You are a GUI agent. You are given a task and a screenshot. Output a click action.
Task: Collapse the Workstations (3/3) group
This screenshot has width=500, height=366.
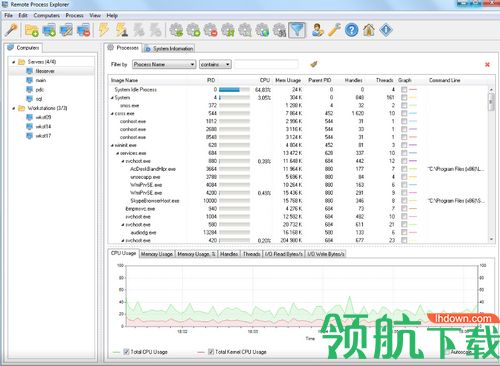pos(14,108)
